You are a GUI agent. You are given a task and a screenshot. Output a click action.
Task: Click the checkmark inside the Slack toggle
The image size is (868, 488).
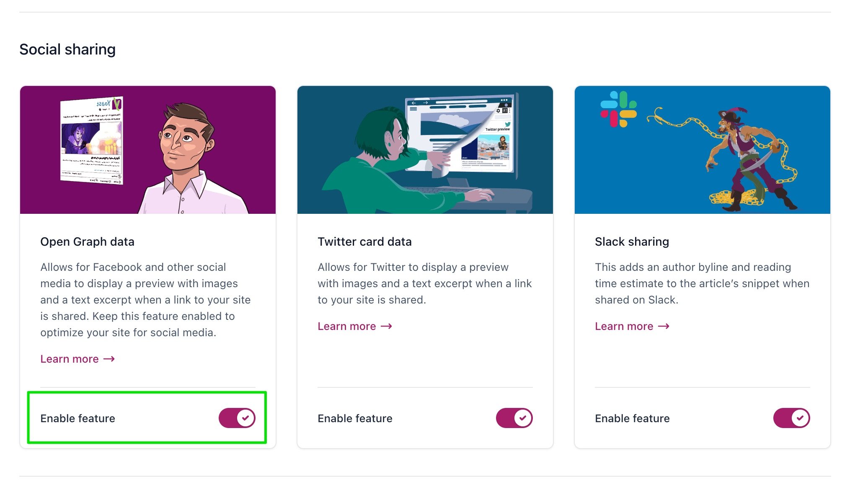tap(801, 418)
